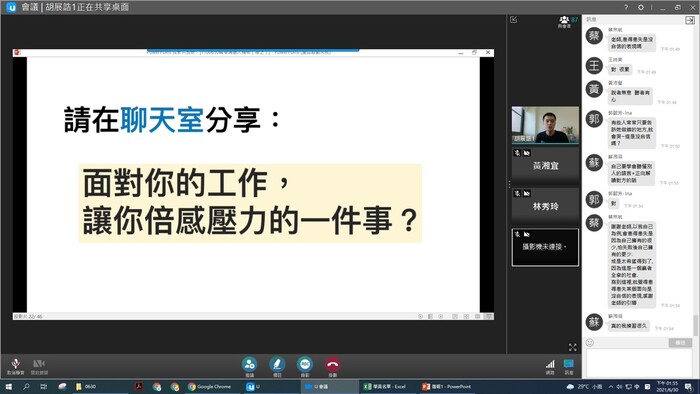Select the camera-not-connected participant tile
Screen dimensions: 700x394
pyautogui.click(x=545, y=247)
